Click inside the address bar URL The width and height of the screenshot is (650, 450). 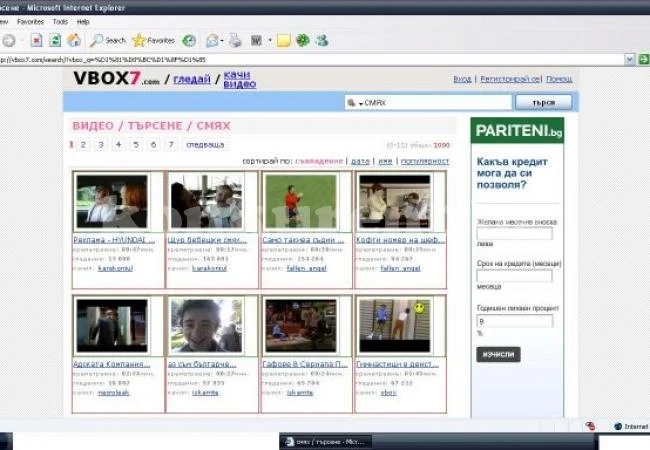point(311,60)
